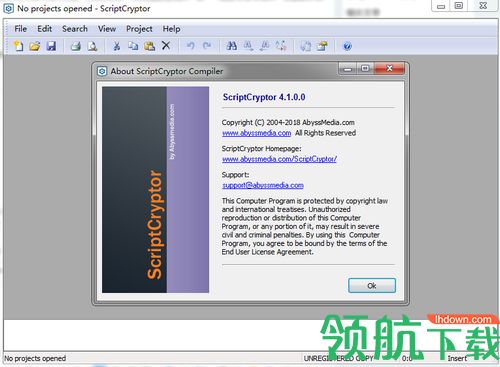Viewport: 500px width, 367px height.
Task: Delete using the black X icon
Action: point(166,45)
